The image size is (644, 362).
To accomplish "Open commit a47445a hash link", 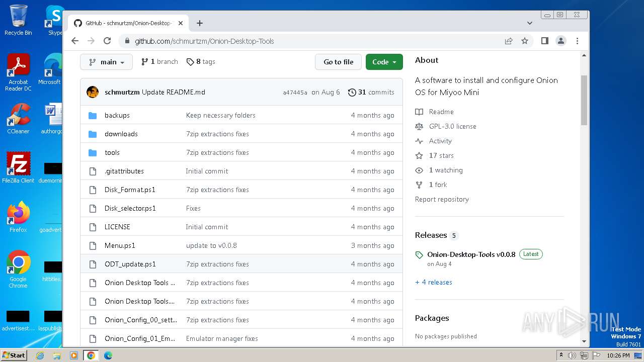I will point(295,93).
